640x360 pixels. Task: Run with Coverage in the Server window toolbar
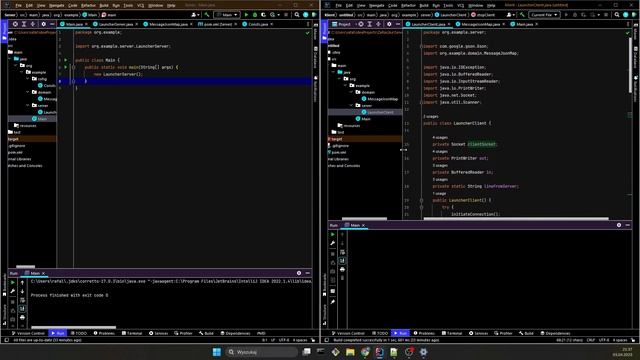(263, 15)
